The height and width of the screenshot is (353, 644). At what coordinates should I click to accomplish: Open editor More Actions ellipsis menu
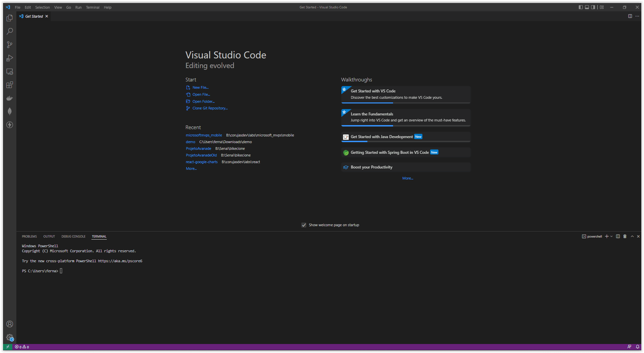pos(637,16)
